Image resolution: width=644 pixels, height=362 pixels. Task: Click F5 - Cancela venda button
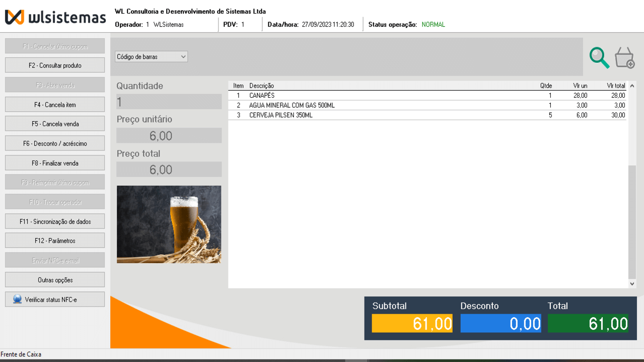pyautogui.click(x=55, y=124)
